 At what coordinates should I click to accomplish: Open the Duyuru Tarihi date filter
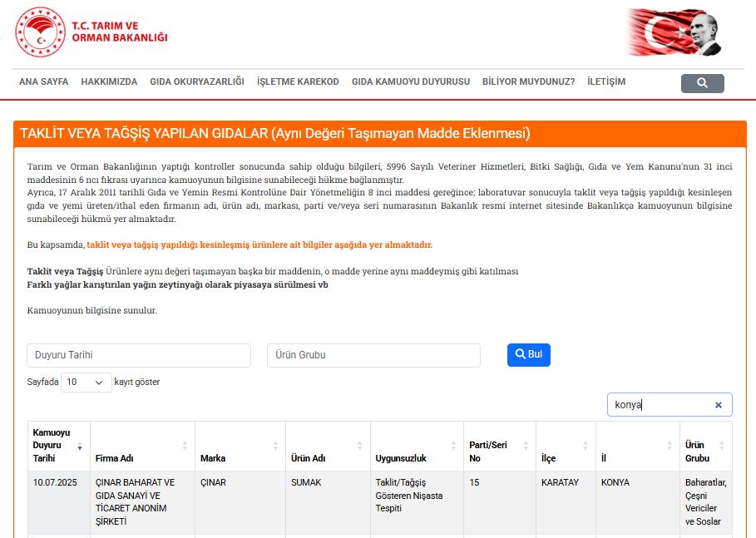click(x=139, y=355)
